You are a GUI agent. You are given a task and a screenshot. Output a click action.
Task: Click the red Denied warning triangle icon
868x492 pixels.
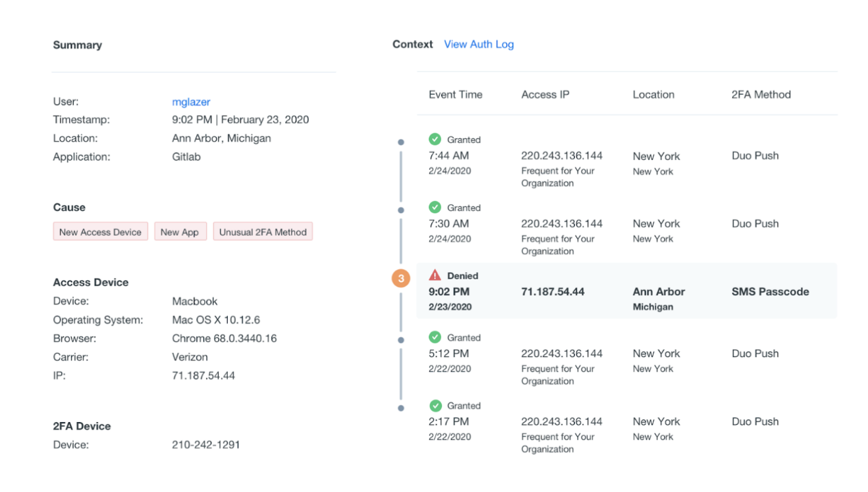[x=435, y=275]
